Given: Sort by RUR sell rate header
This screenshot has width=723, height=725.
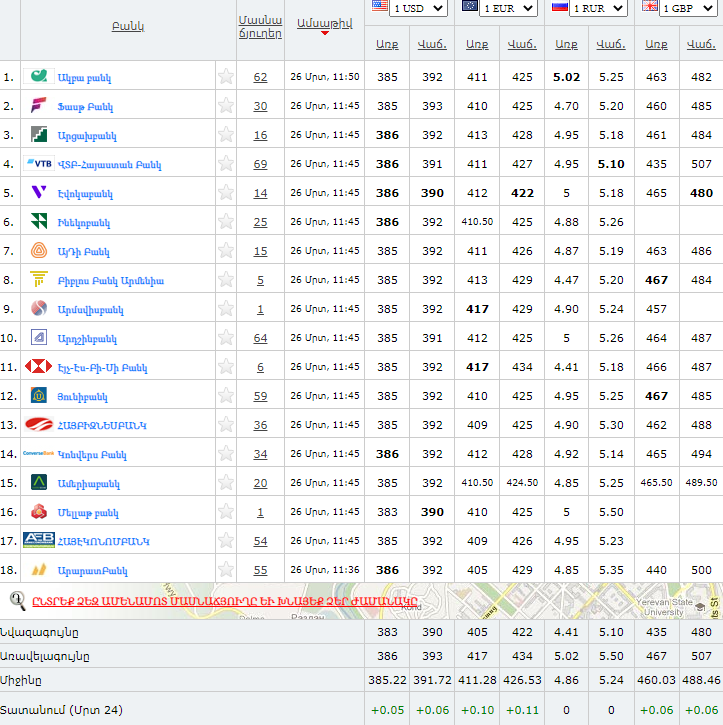Looking at the screenshot, I should tap(611, 44).
